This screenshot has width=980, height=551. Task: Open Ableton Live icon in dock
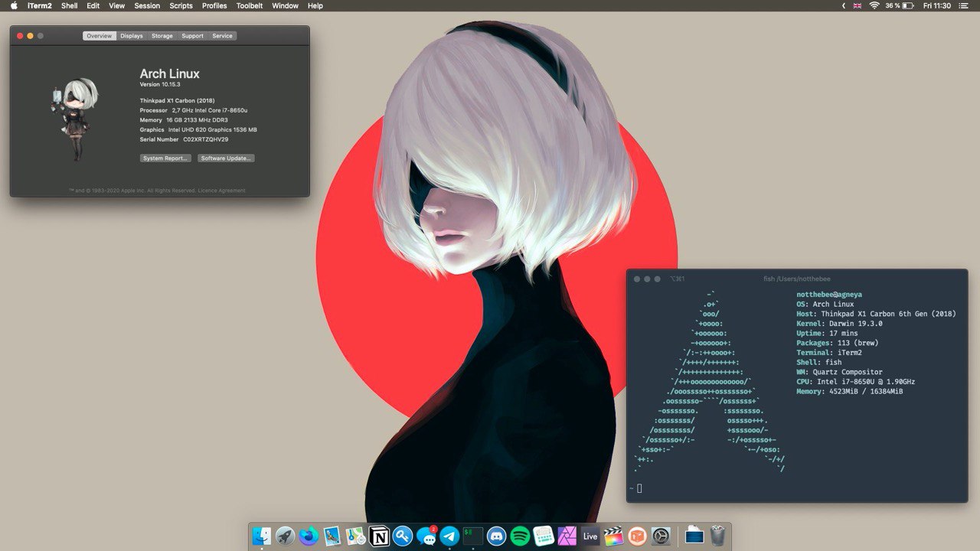pyautogui.click(x=590, y=536)
